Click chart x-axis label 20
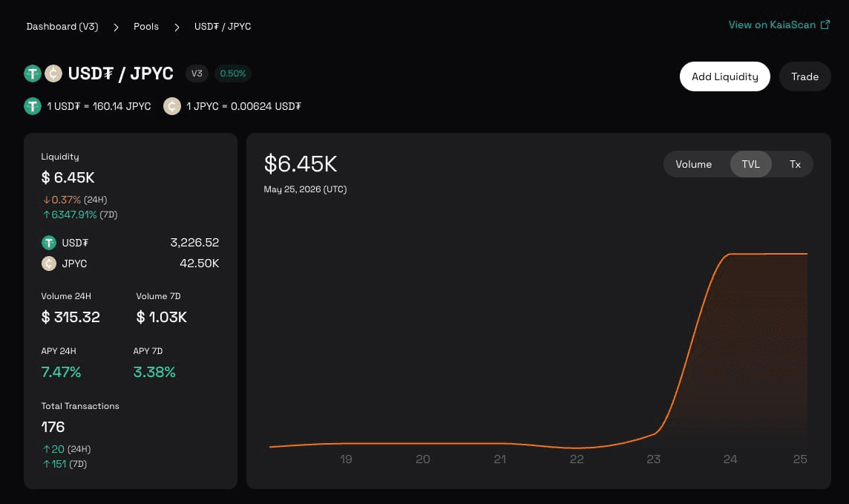The image size is (849, 504). click(x=423, y=459)
